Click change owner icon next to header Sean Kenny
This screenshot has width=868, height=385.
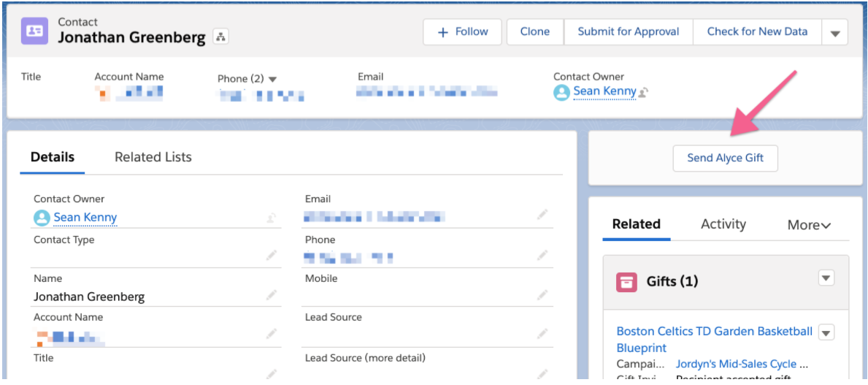(642, 92)
